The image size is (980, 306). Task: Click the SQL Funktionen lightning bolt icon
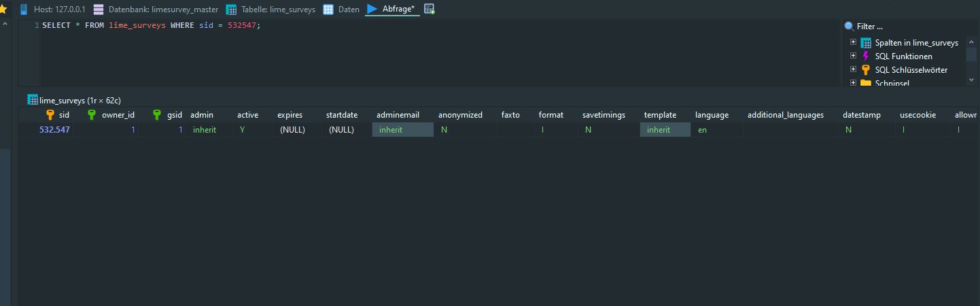(866, 56)
